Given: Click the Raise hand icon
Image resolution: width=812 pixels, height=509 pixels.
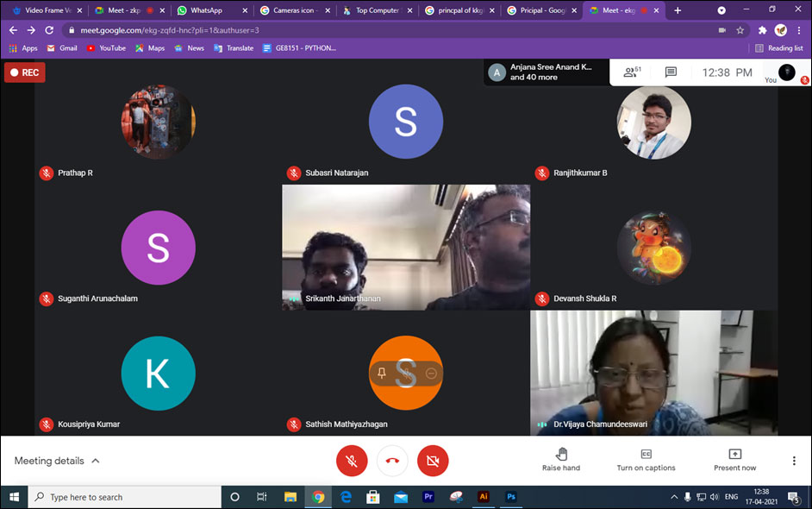Looking at the screenshot, I should click(x=561, y=455).
